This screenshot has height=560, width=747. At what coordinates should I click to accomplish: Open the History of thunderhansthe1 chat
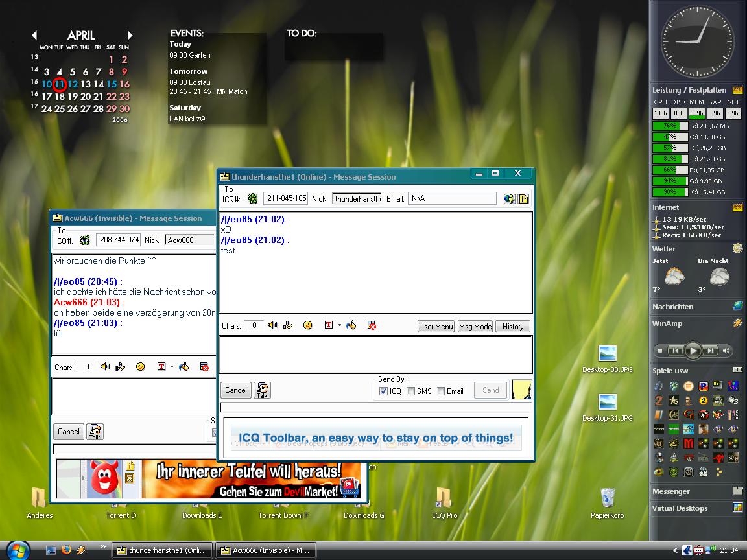pos(513,327)
